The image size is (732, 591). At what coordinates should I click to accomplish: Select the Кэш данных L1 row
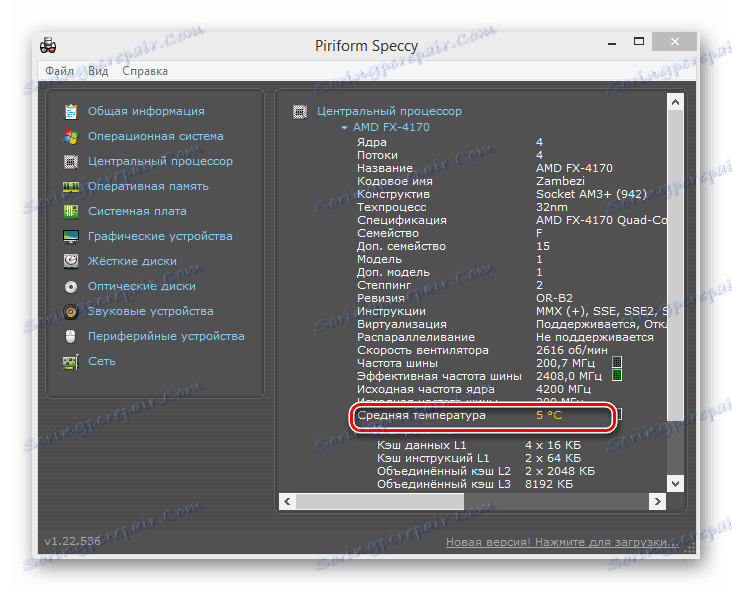[479, 445]
